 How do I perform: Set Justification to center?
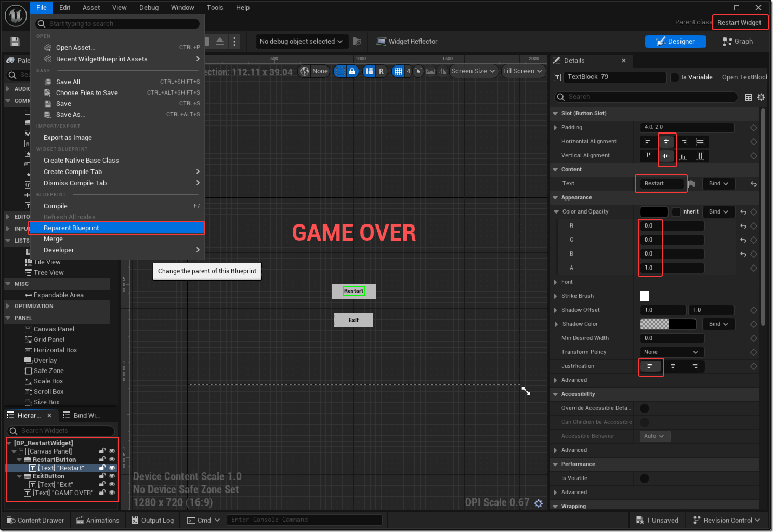(x=673, y=366)
